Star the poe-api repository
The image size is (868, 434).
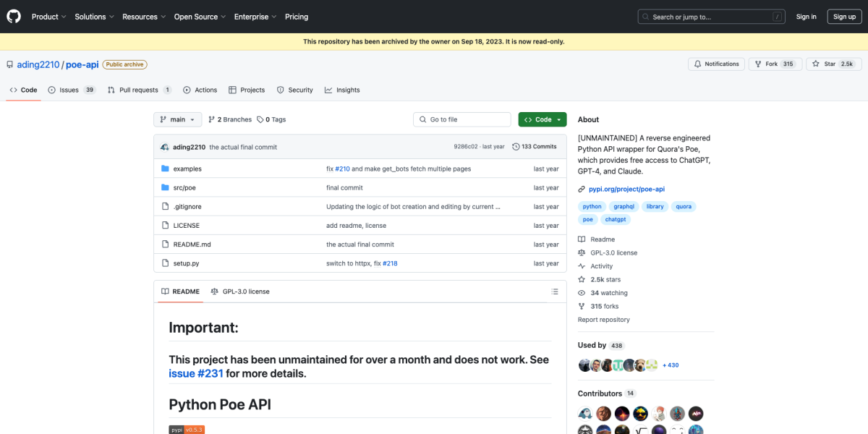pos(830,64)
